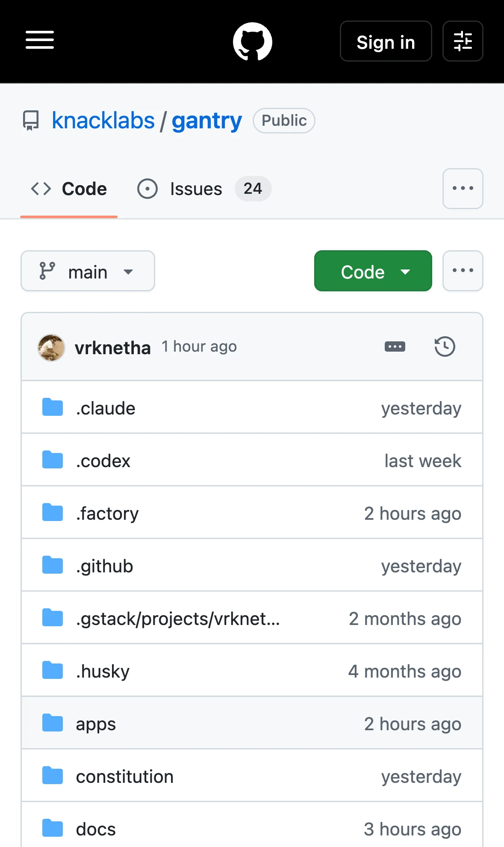Click '2 months ago' in .gstack row
The width and height of the screenshot is (504, 847).
(x=405, y=619)
